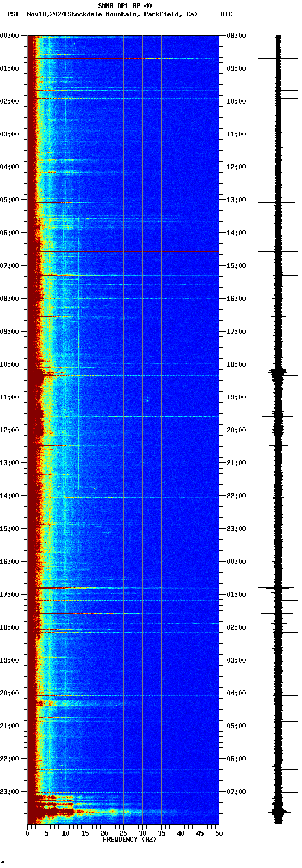Click the "13:00" UTC-axis time label
Viewport: 302px width, 868px height.
coord(236,200)
